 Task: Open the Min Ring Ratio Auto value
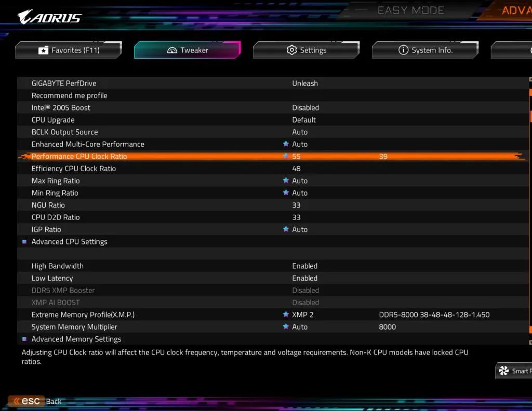pos(300,193)
